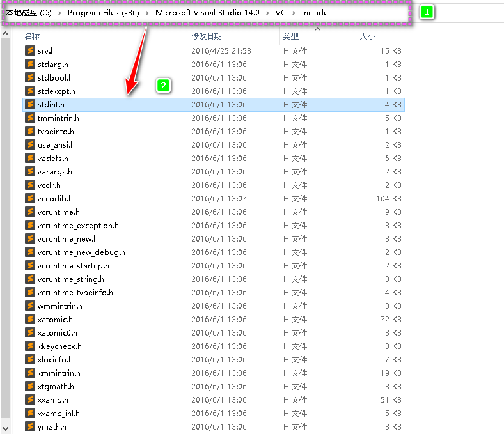Click the 104 KB size cell
The height and width of the screenshot is (434, 504).
click(389, 199)
